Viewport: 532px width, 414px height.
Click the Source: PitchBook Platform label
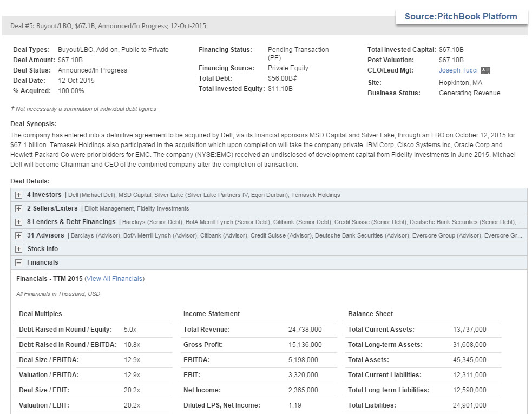point(461,16)
